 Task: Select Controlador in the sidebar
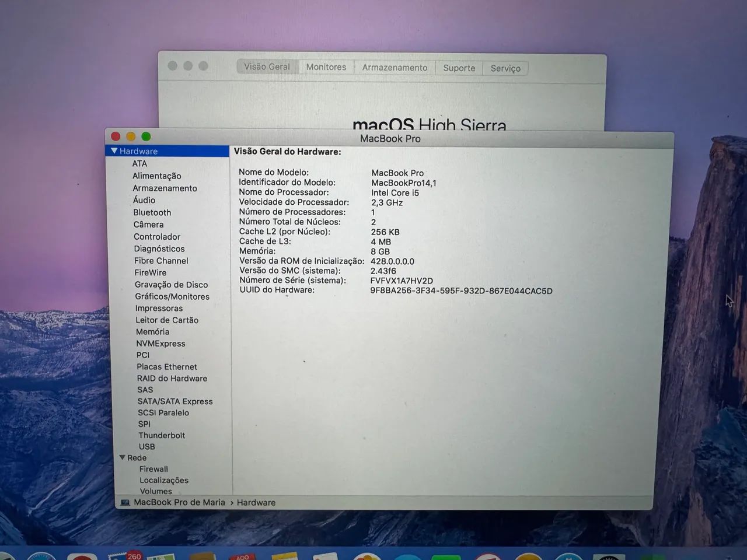(x=157, y=237)
